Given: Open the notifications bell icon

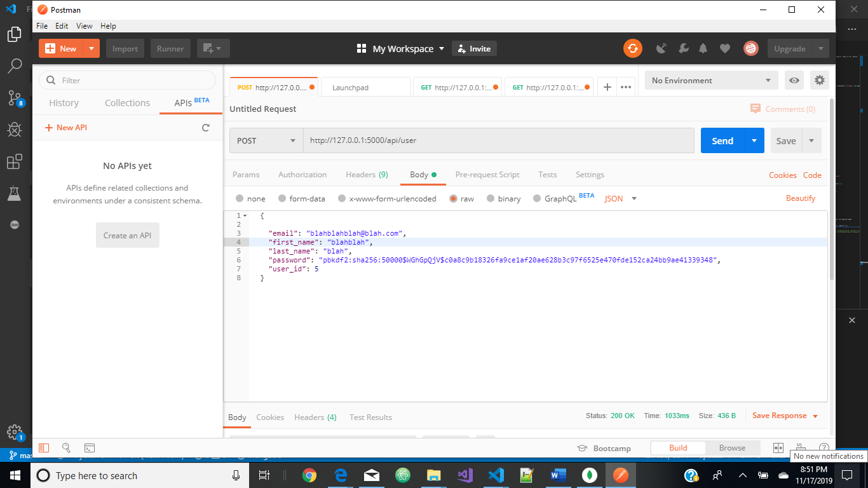Looking at the screenshot, I should coord(703,48).
